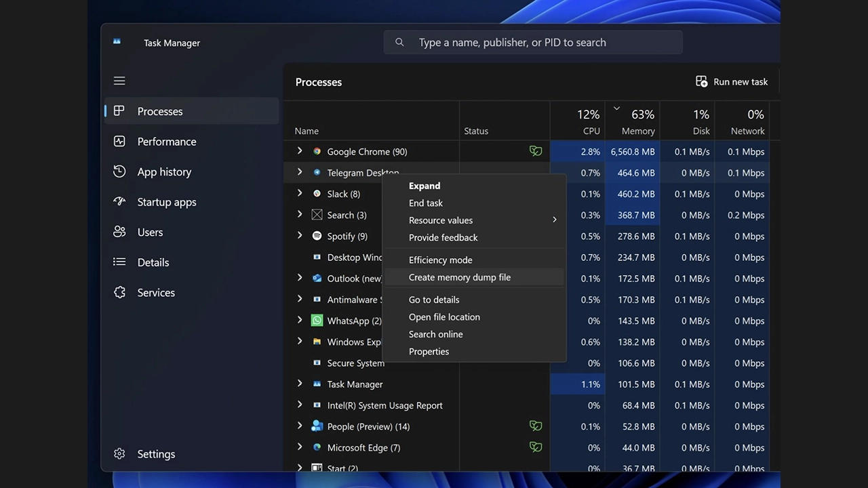
Task: Expand the Spotify (9) process group
Action: coord(300,236)
